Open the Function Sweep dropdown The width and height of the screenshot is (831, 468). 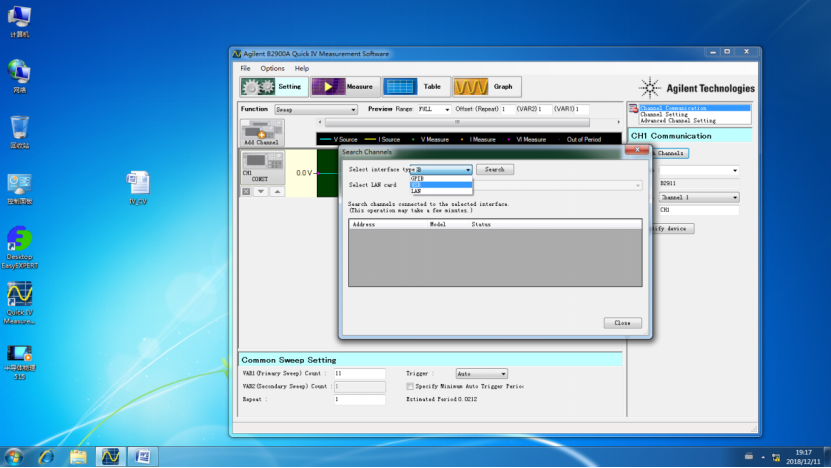(x=316, y=110)
